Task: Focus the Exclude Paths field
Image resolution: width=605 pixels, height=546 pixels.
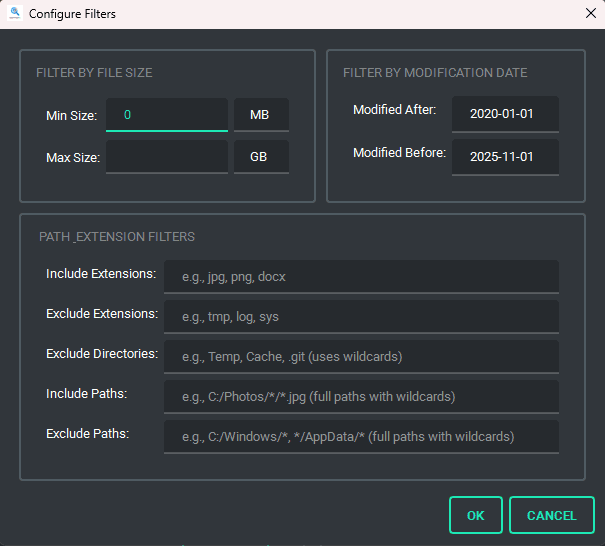Action: coord(361,437)
